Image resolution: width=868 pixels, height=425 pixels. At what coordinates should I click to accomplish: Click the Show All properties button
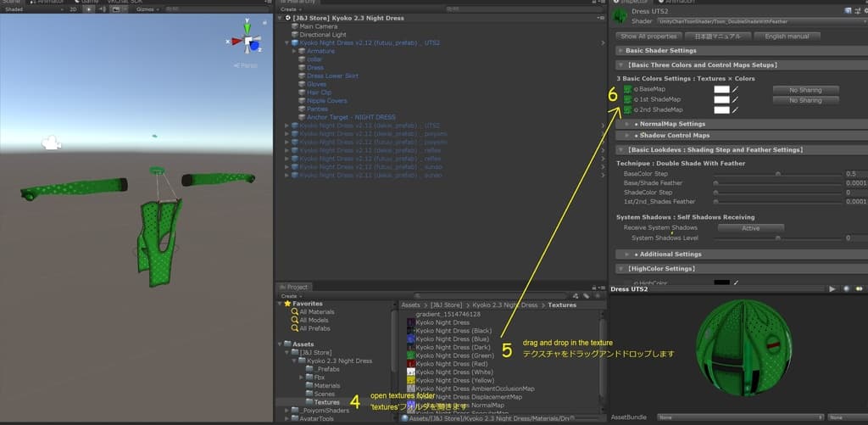(x=648, y=36)
